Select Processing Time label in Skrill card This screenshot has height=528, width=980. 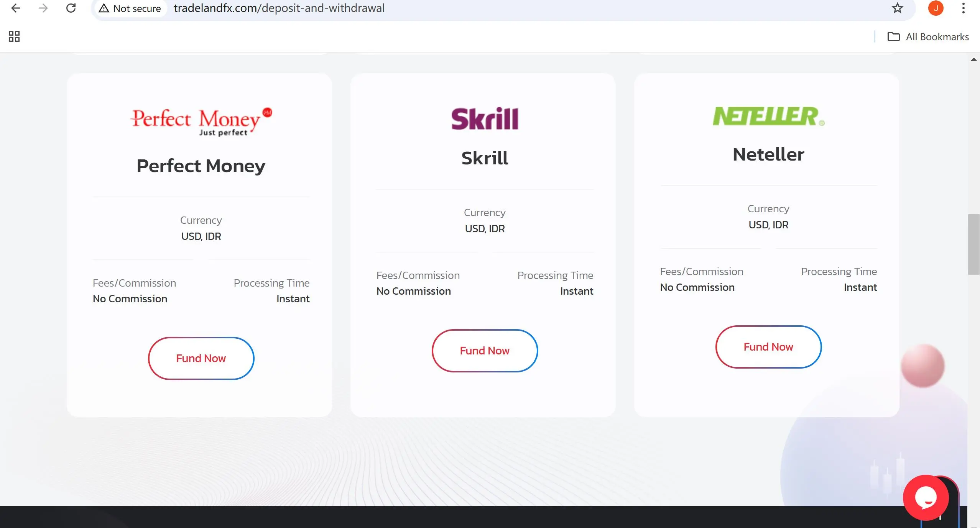tap(555, 275)
